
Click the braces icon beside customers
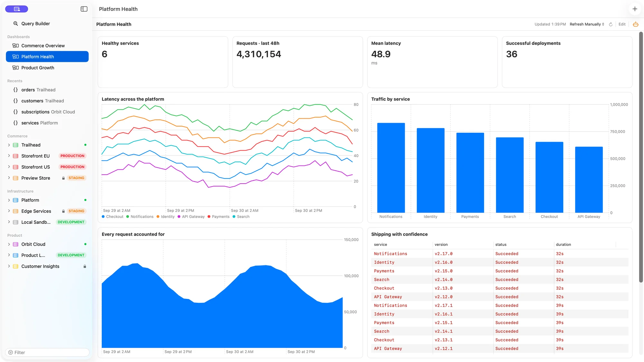pyautogui.click(x=15, y=101)
